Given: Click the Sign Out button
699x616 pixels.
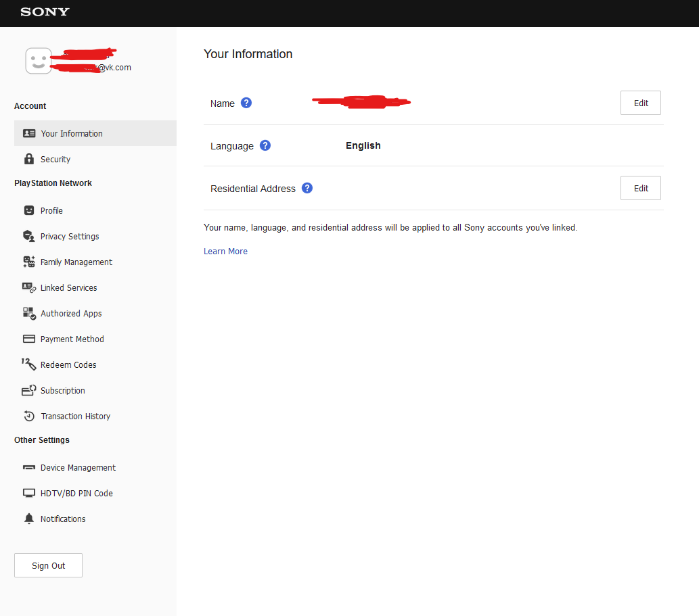Looking at the screenshot, I should point(48,565).
